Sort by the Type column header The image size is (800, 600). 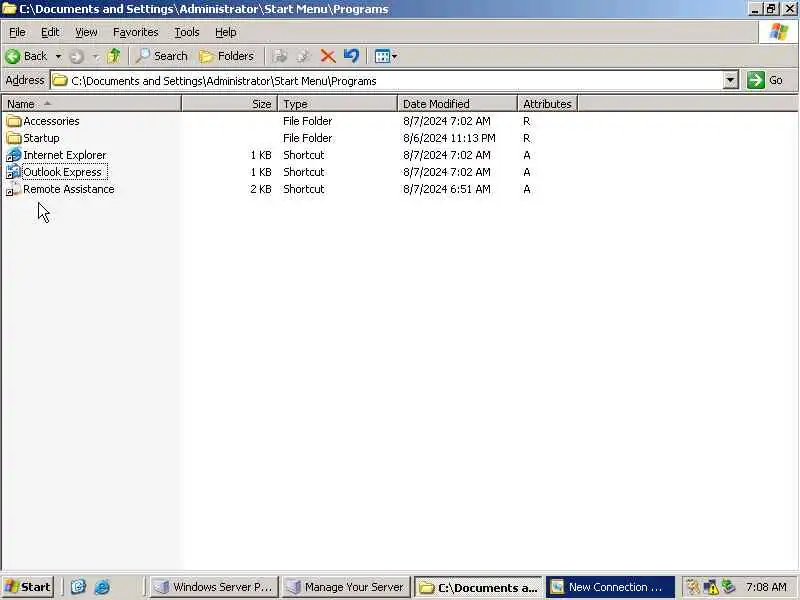[x=338, y=104]
